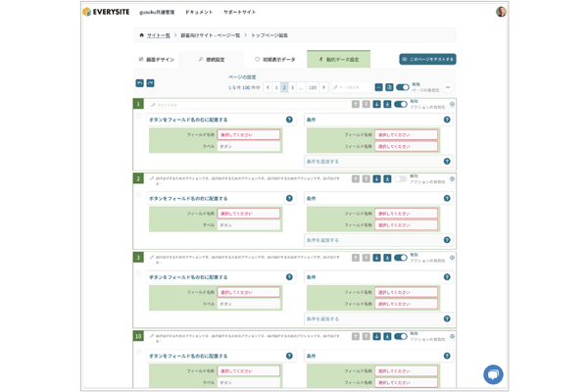Expand 条件を追加する in action 1
588x392 pixels.
pos(323,162)
